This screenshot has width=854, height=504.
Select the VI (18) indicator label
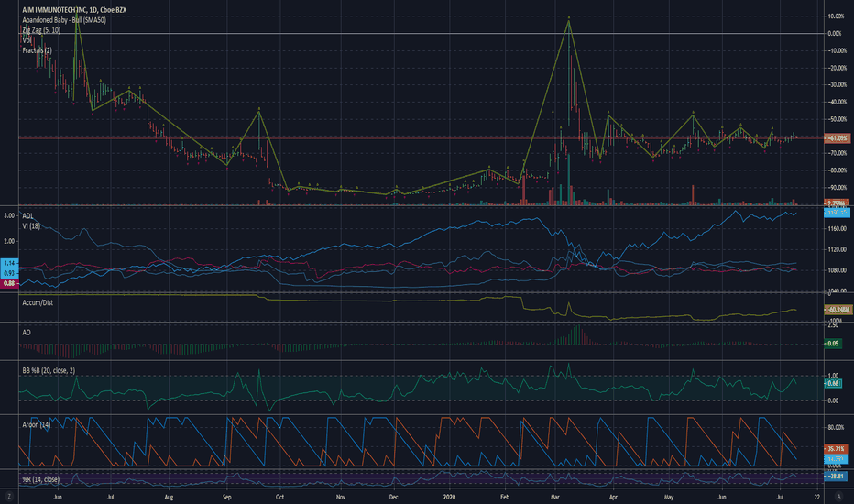coord(31,225)
